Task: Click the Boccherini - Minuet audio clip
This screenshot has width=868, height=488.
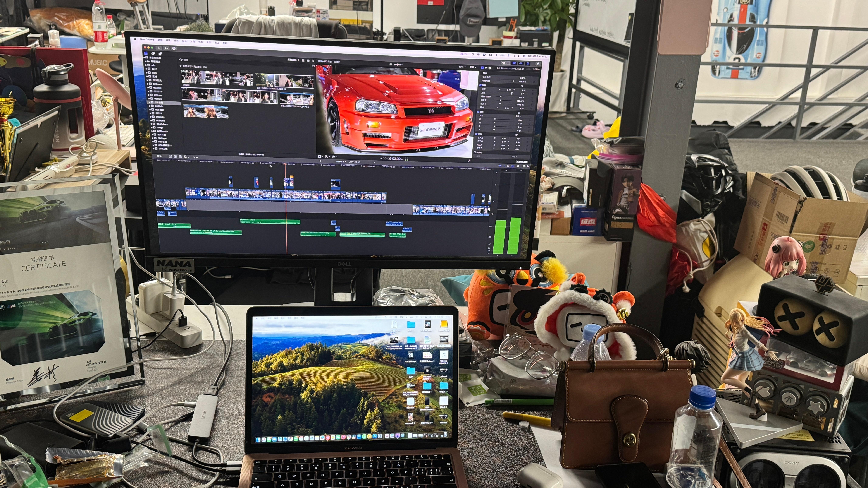Action: click(x=270, y=221)
